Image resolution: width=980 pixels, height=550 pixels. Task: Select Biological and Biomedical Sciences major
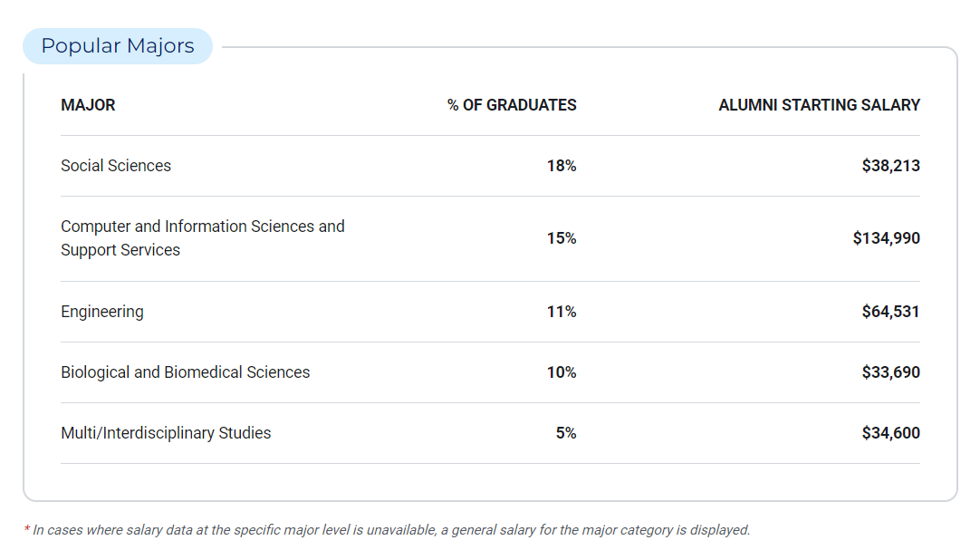pos(185,372)
